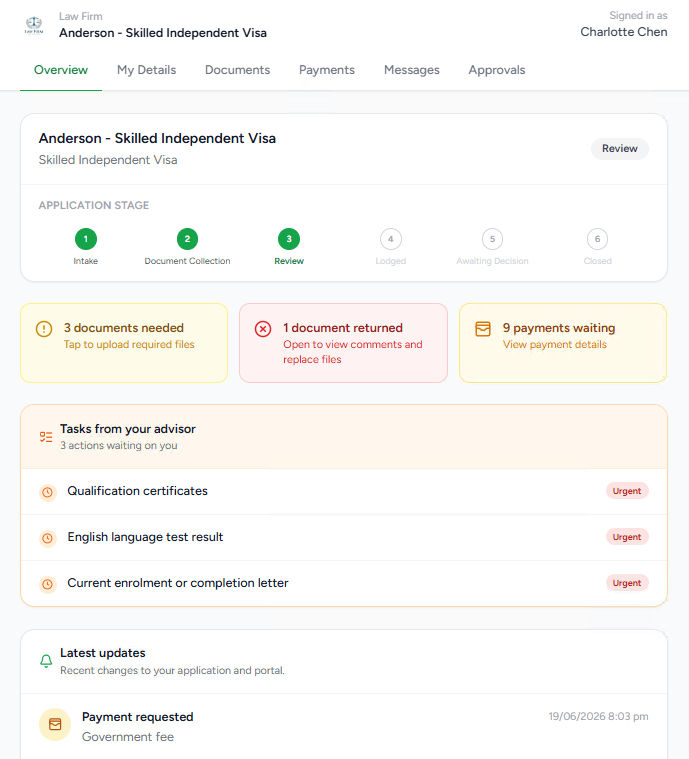
Task: Click the Charlotte Chen signed-in name
Action: coord(624,32)
